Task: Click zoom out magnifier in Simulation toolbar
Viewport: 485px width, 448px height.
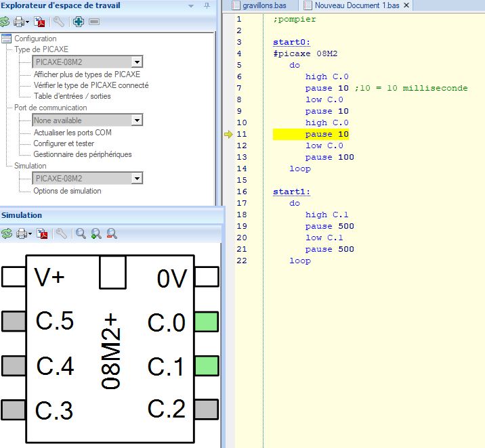Action: click(x=112, y=233)
